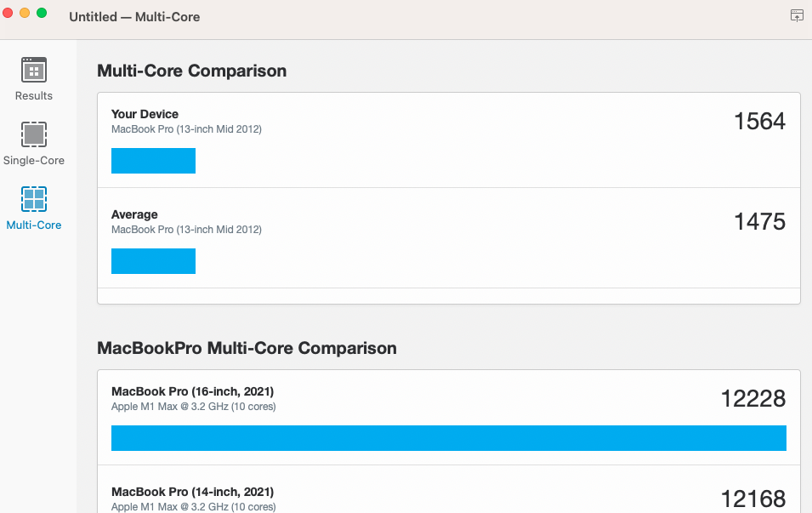This screenshot has width=812, height=513.
Task: Open the Results view icon in sidebar
Action: 34,71
